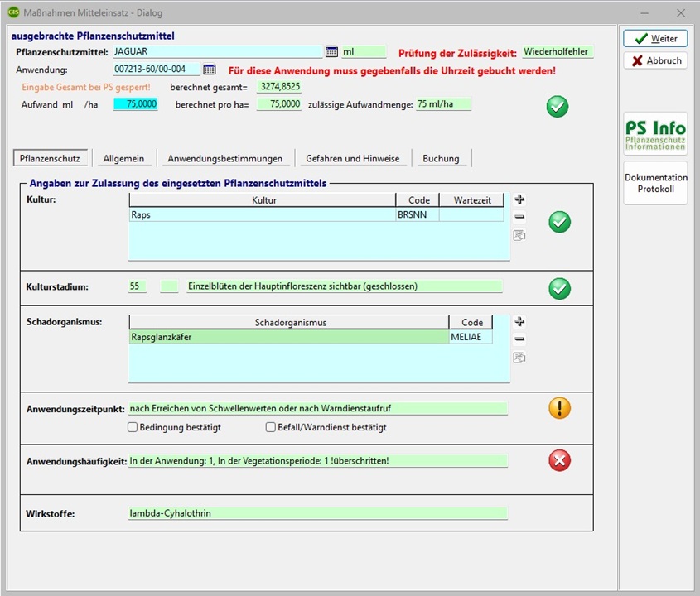Enable the Bedingung bestätigt checkbox

pyautogui.click(x=133, y=427)
